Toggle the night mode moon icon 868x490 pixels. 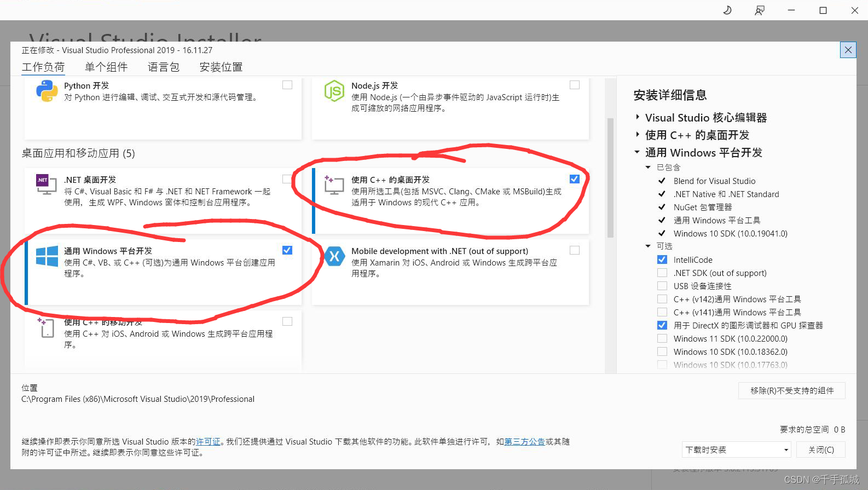click(727, 10)
